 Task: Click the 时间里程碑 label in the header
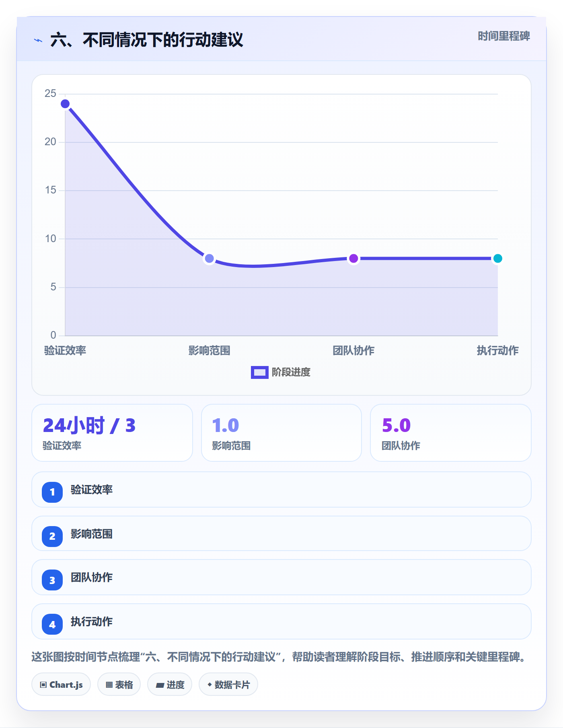[x=503, y=36]
